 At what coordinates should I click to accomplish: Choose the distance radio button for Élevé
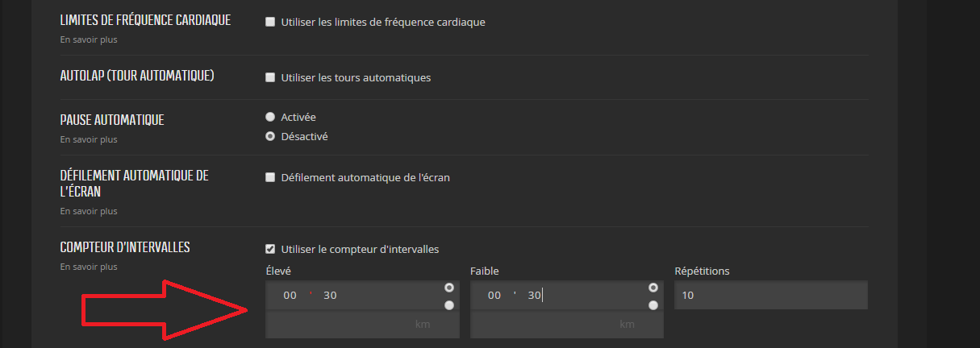(x=448, y=305)
